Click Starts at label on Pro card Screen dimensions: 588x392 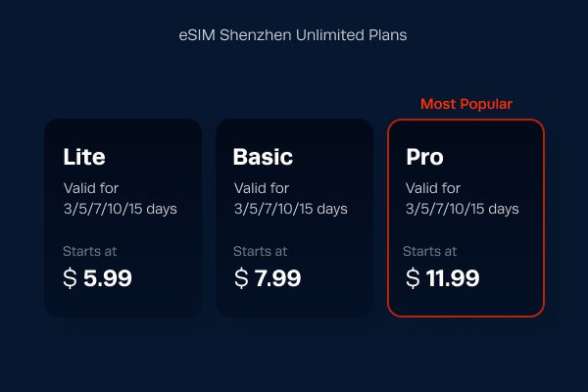[430, 251]
